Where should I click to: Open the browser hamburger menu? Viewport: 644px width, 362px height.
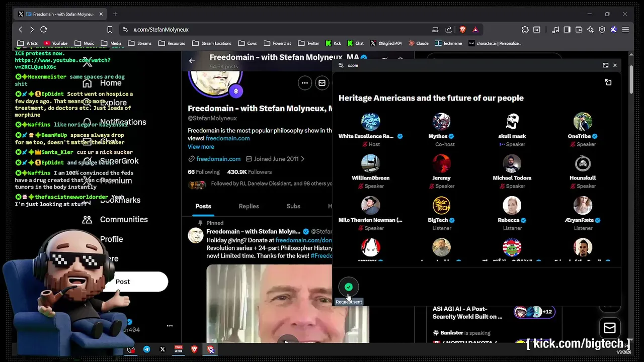tap(625, 30)
